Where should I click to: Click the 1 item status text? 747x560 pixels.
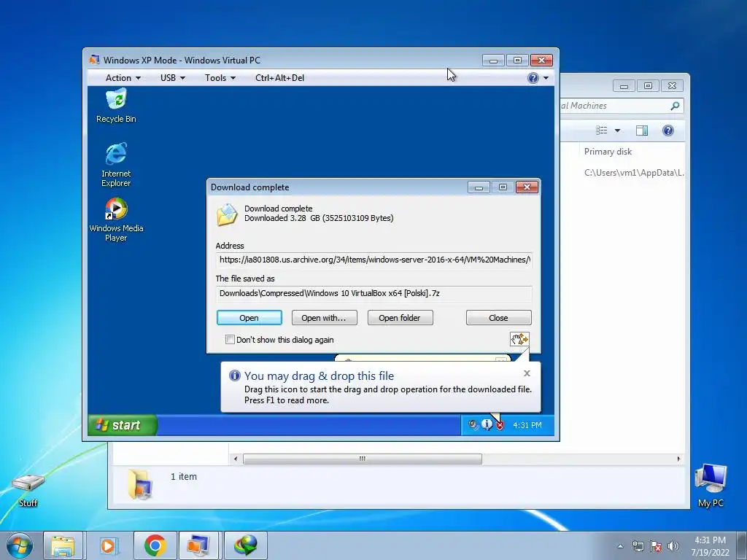[183, 476]
